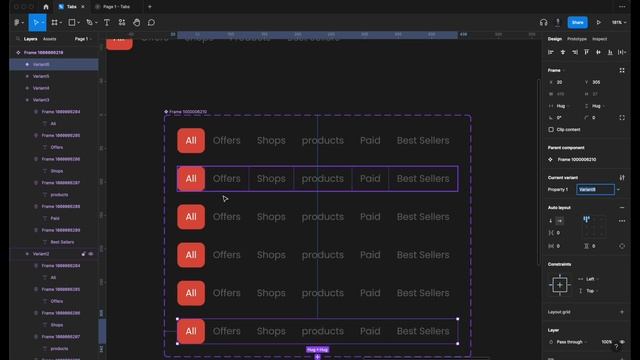
Task: Click the Property 1 variant name field
Action: [595, 189]
